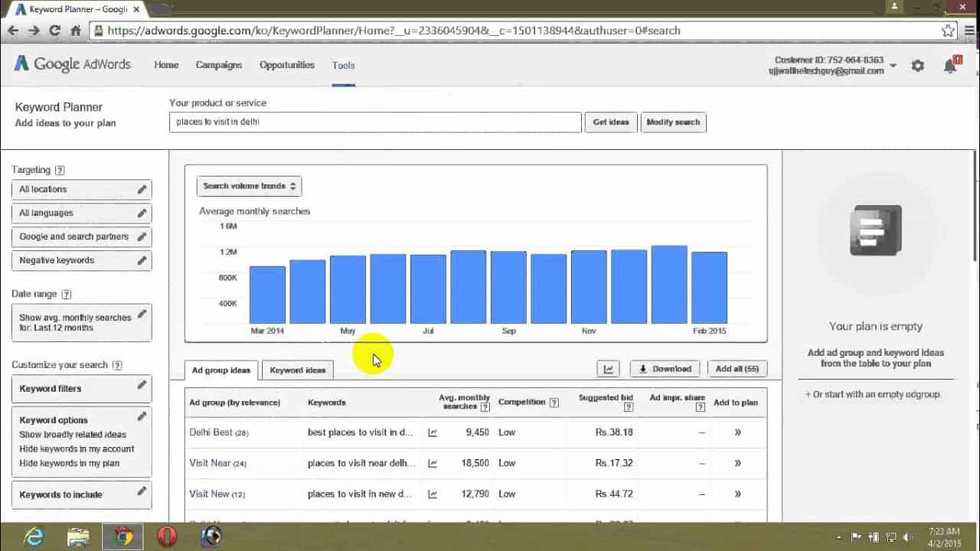This screenshot has width=980, height=551.
Task: Edit All locations with pencil icon
Action: pyautogui.click(x=142, y=189)
